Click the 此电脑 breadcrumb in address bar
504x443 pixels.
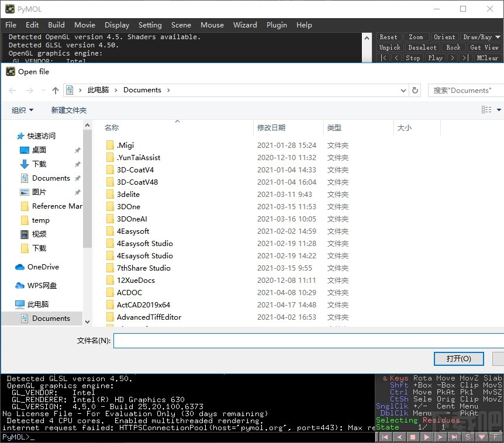[98, 90]
